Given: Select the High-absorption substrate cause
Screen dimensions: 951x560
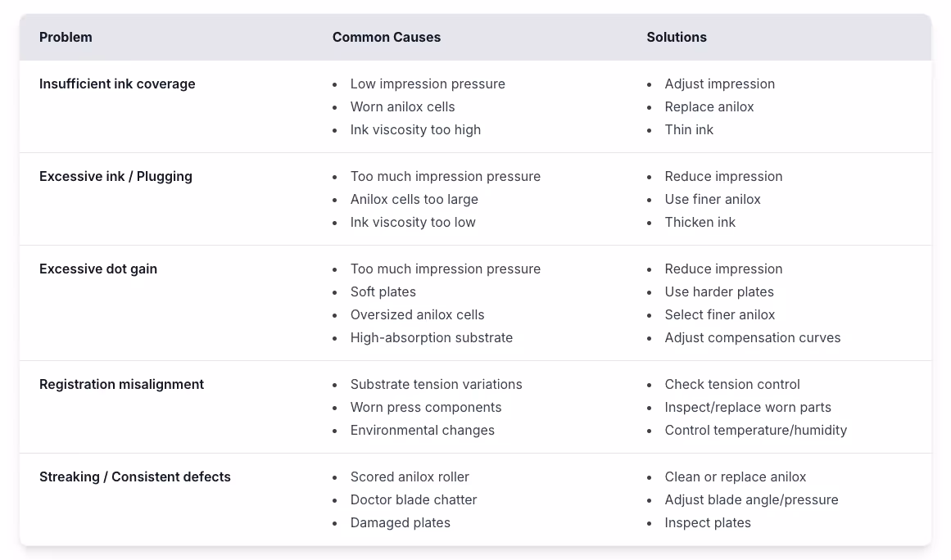Looking at the screenshot, I should (x=431, y=338).
